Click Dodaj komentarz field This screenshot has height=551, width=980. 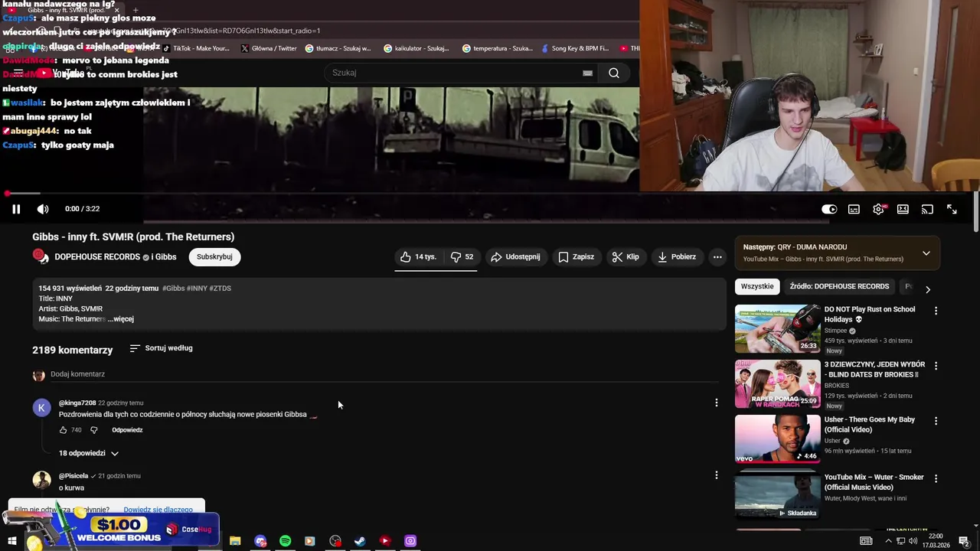(383, 374)
